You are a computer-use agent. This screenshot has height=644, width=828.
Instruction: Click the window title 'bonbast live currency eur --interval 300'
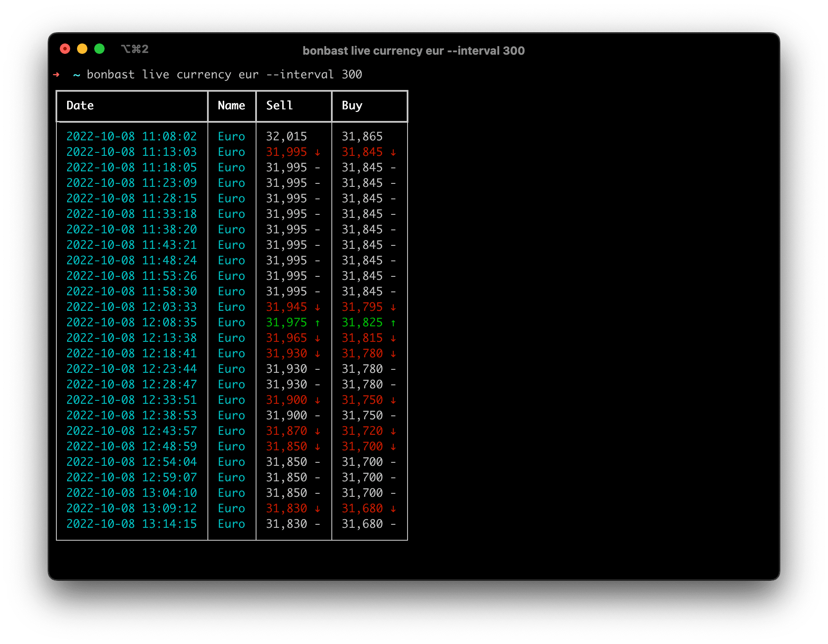click(x=414, y=51)
